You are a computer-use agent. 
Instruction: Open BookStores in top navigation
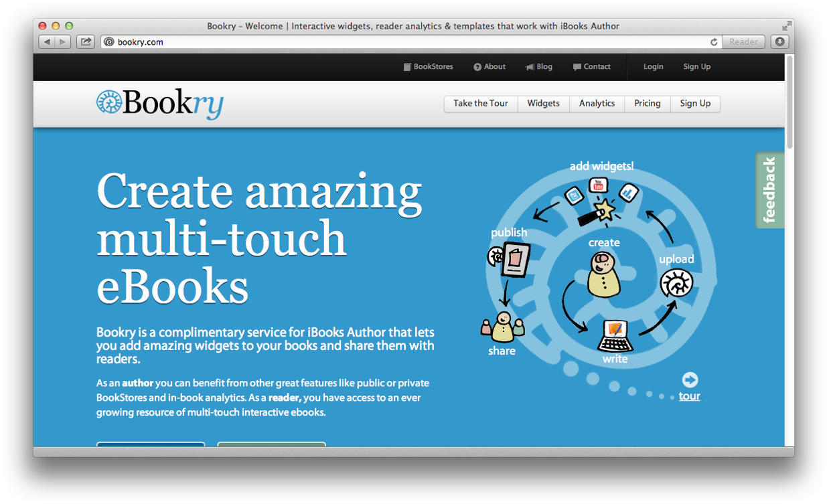[x=429, y=67]
